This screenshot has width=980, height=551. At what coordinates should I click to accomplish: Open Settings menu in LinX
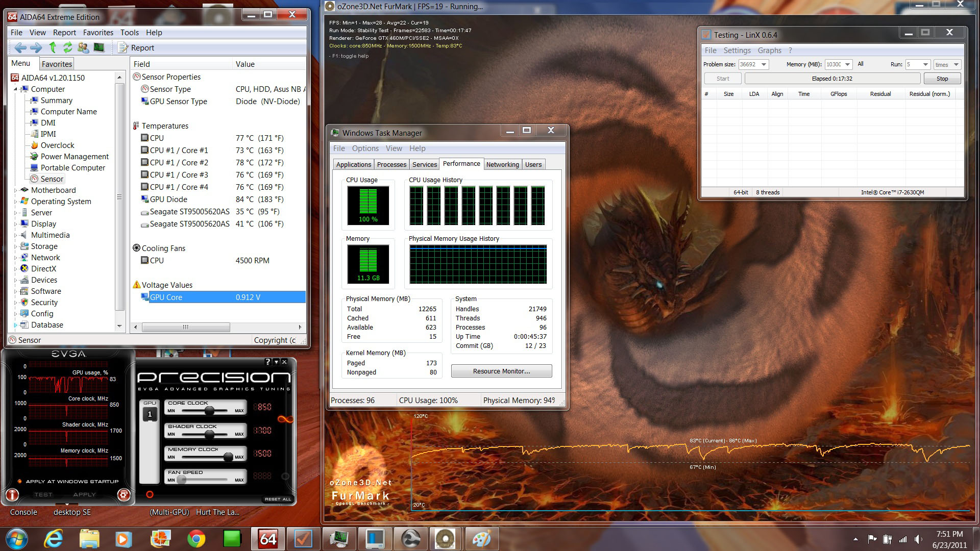[x=737, y=50]
